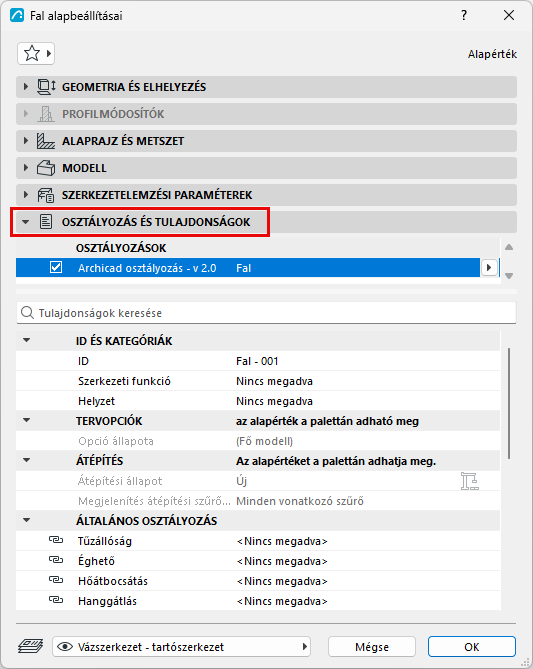Open classification arrow for Fal row
The height and width of the screenshot is (669, 533).
[489, 268]
